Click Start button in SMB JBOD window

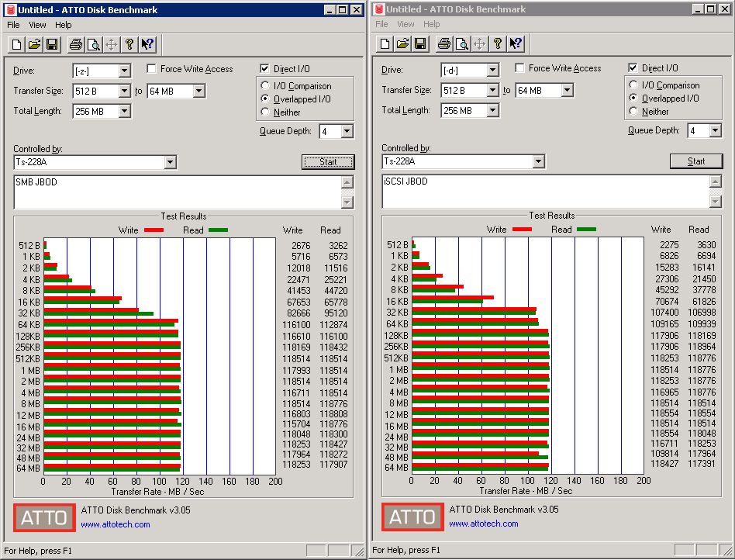328,162
